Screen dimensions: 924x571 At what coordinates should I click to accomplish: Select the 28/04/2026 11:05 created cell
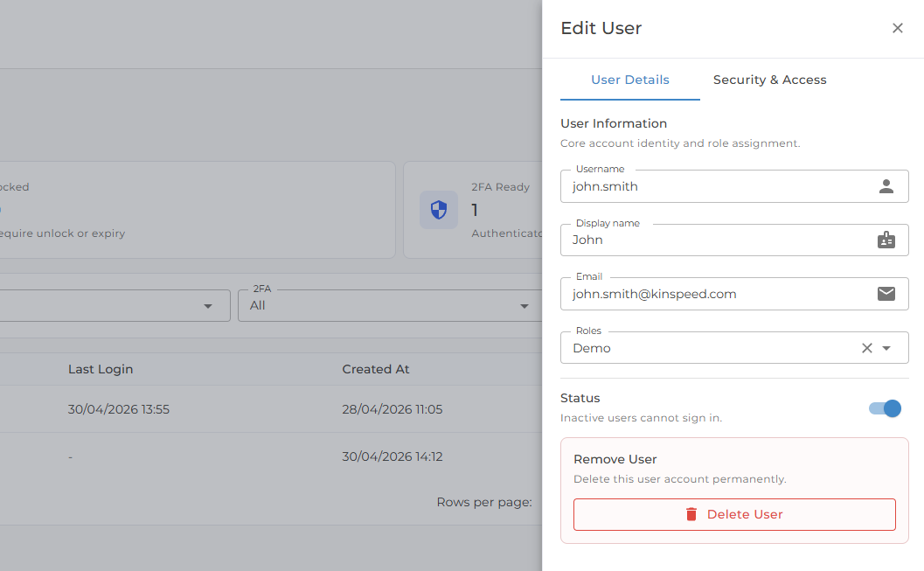(x=392, y=409)
